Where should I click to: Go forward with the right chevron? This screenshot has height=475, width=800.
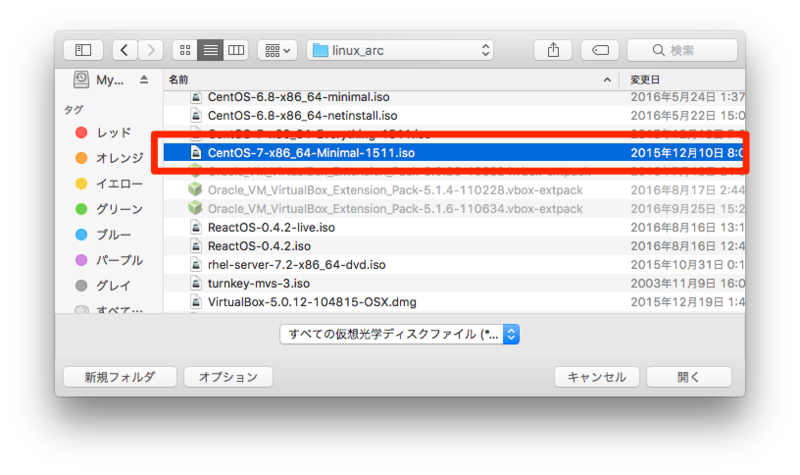[151, 50]
